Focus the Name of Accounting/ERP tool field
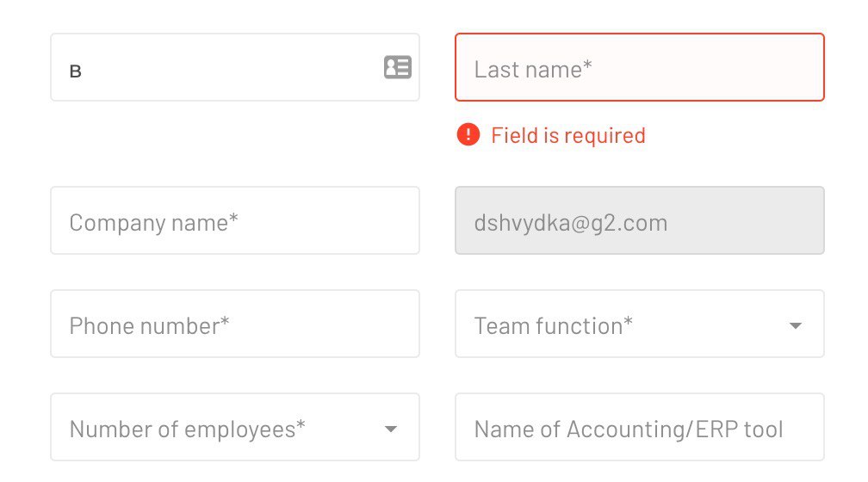The image size is (868, 482). [639, 427]
